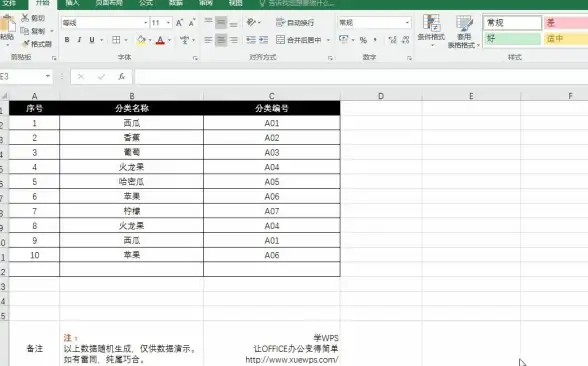
Task: Click the accounting currency format icon
Action: (x=344, y=39)
